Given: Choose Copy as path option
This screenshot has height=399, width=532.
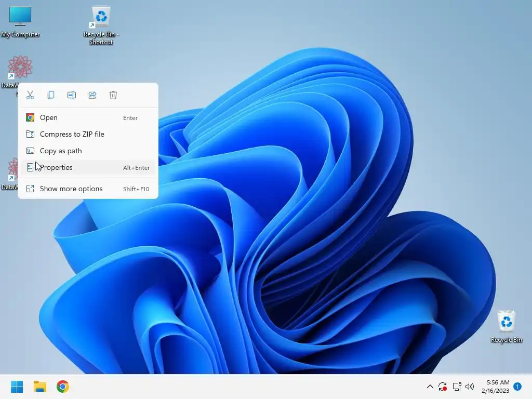Looking at the screenshot, I should pos(88,151).
